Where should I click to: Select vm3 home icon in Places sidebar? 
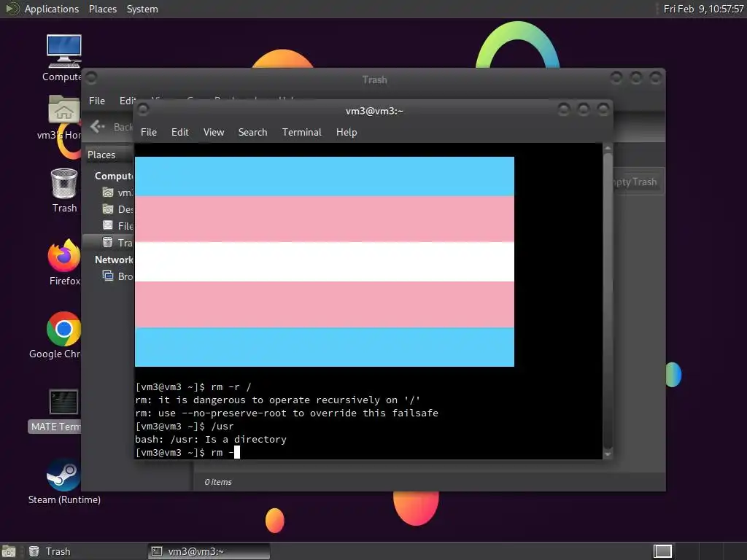pyautogui.click(x=108, y=192)
